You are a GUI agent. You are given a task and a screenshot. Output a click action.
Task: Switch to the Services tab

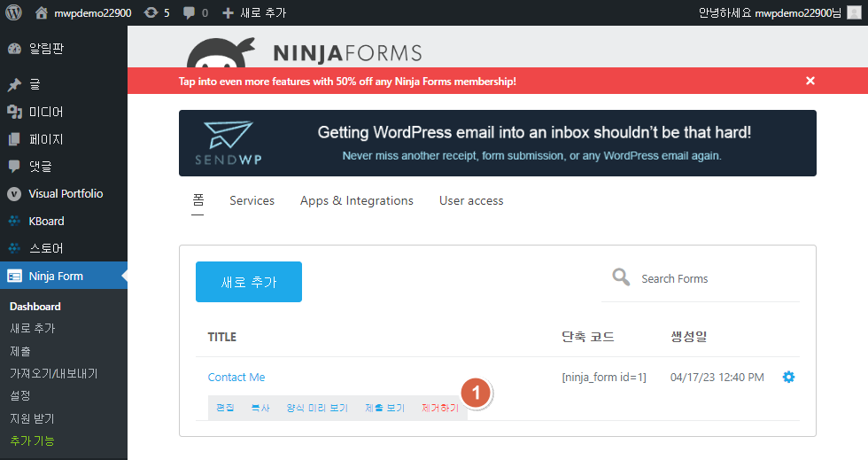(252, 200)
